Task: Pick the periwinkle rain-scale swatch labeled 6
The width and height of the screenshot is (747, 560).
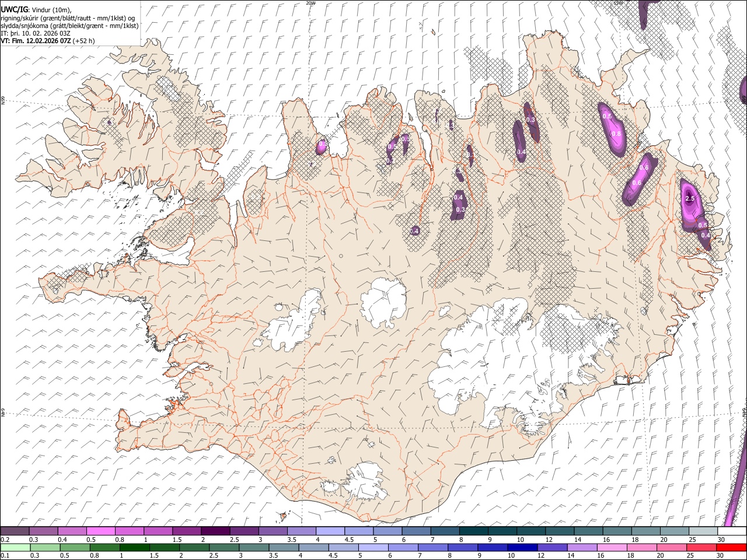Action: point(403,547)
